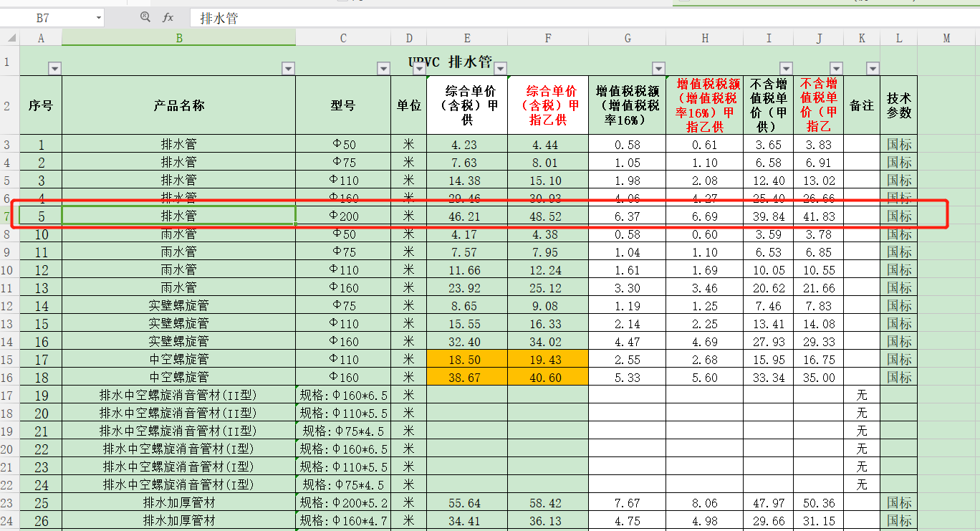Click the orange cell with value 18.50
This screenshot has height=531, width=980.
(466, 359)
